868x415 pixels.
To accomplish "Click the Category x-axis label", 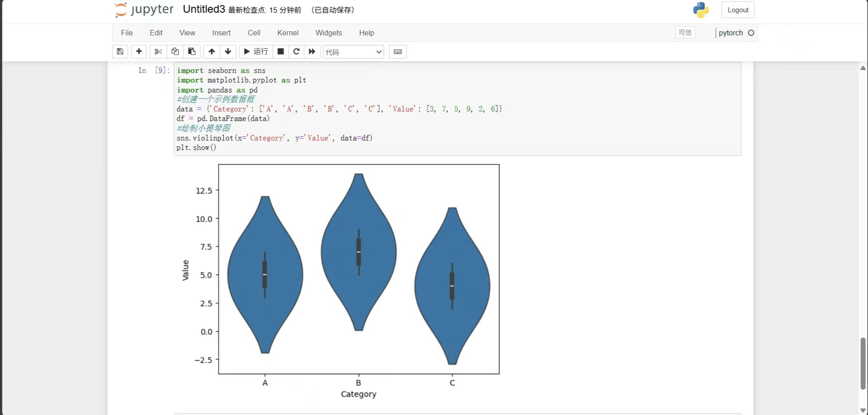I will click(x=359, y=394).
